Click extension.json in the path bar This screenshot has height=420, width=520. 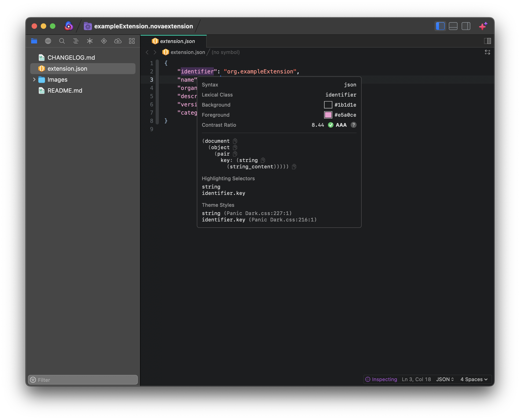(x=184, y=52)
